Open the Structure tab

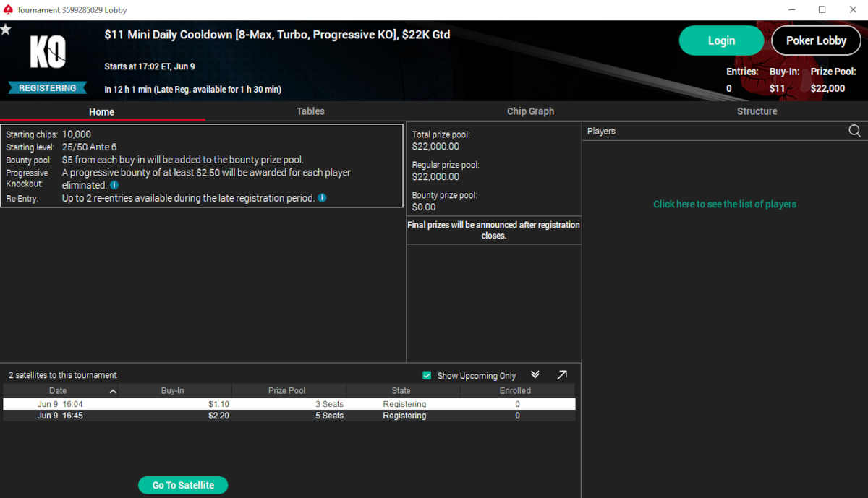(x=757, y=111)
